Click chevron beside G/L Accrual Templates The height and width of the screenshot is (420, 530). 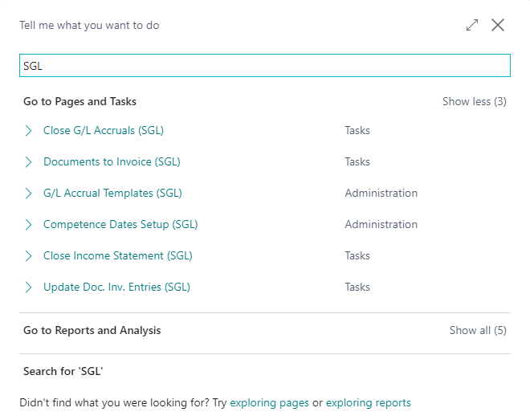coord(29,193)
